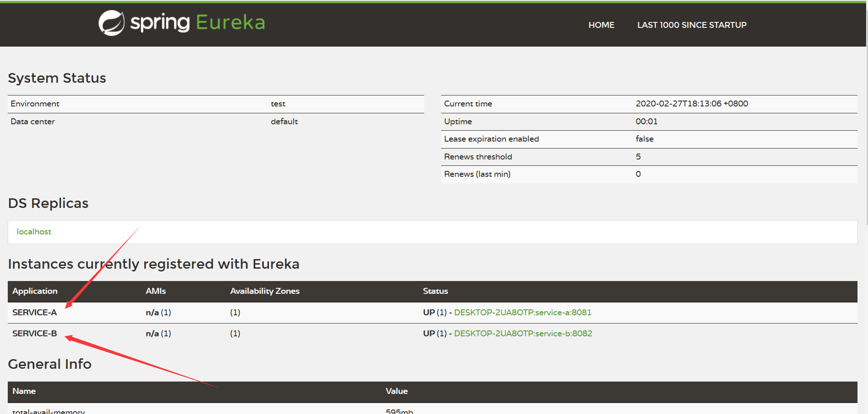868x414 pixels.
Task: Click the Instances currently registered heading
Action: click(153, 264)
